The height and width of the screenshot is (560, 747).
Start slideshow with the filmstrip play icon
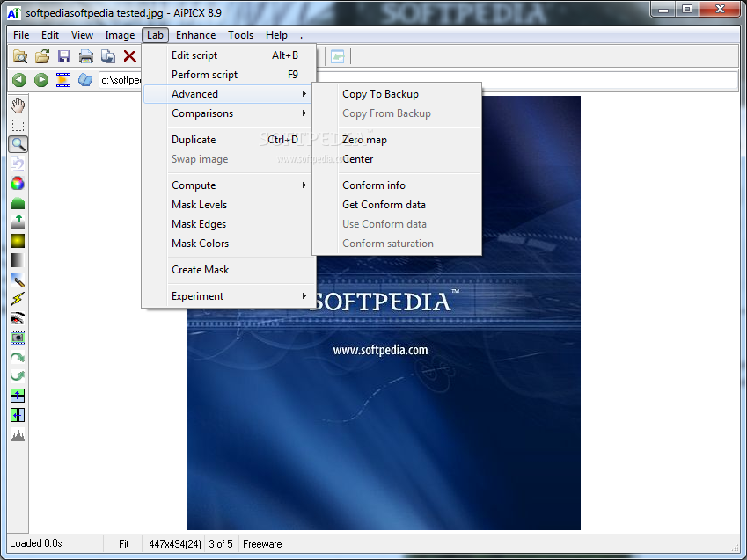click(x=62, y=79)
